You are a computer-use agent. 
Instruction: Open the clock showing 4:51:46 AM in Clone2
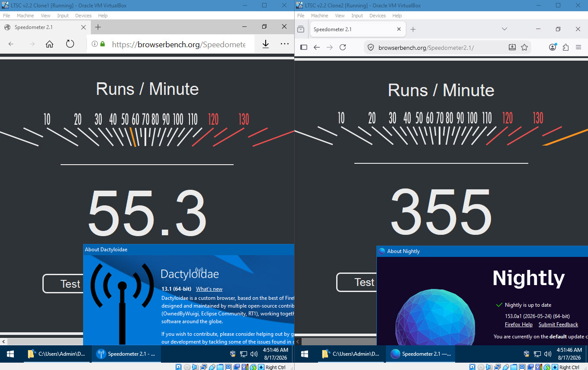tap(569, 354)
